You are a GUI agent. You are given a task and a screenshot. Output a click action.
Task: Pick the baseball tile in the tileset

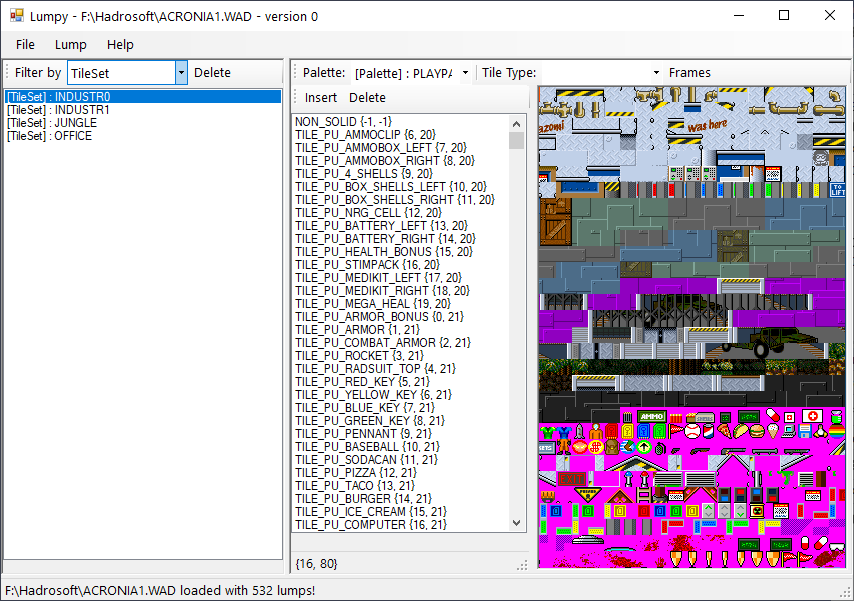[x=693, y=431]
